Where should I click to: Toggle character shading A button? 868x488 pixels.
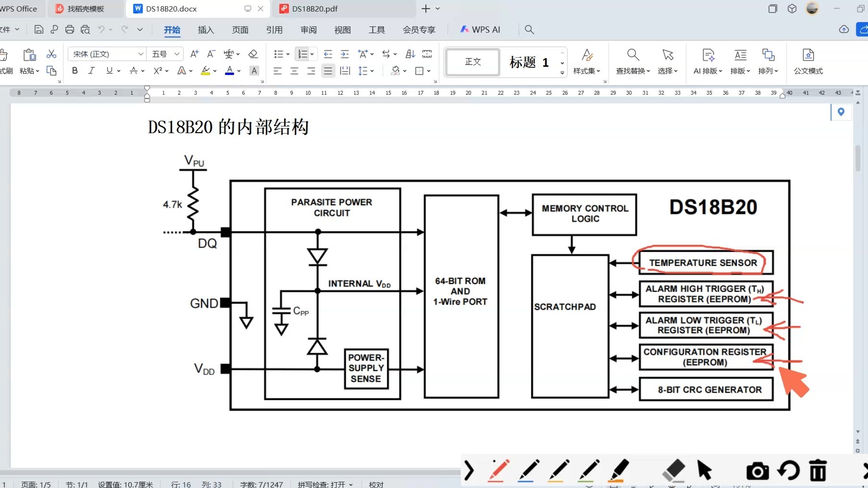coord(254,71)
